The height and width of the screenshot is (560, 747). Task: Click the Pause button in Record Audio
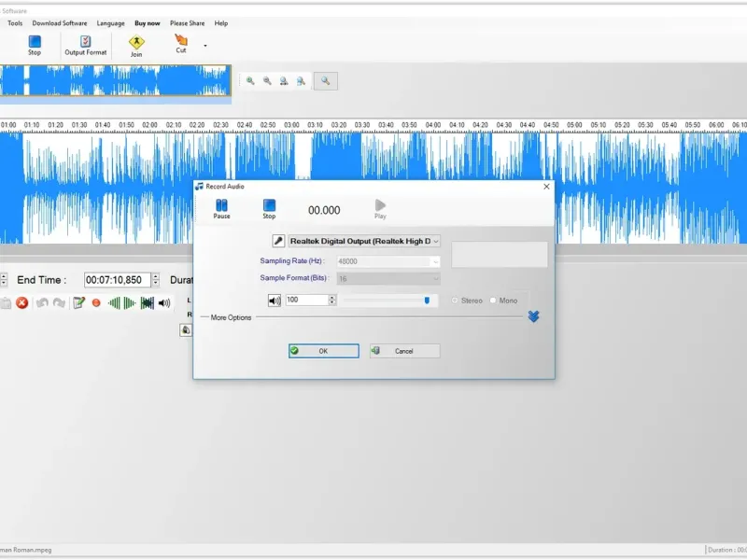pyautogui.click(x=221, y=206)
